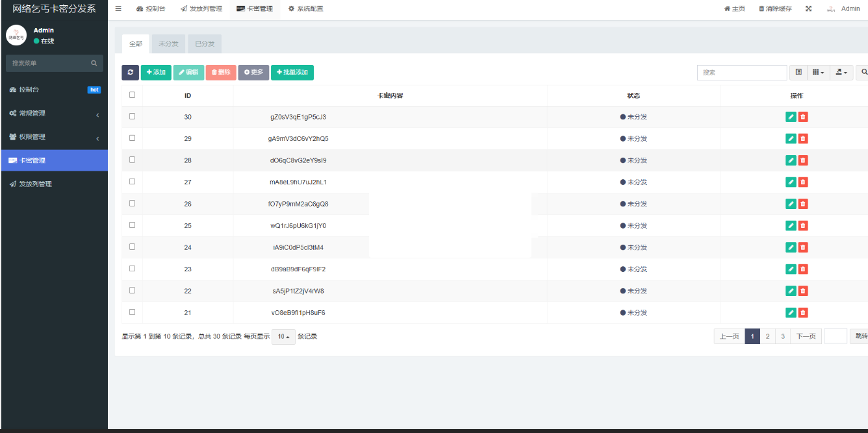Click the red delete icon for ID 27

pyautogui.click(x=803, y=182)
